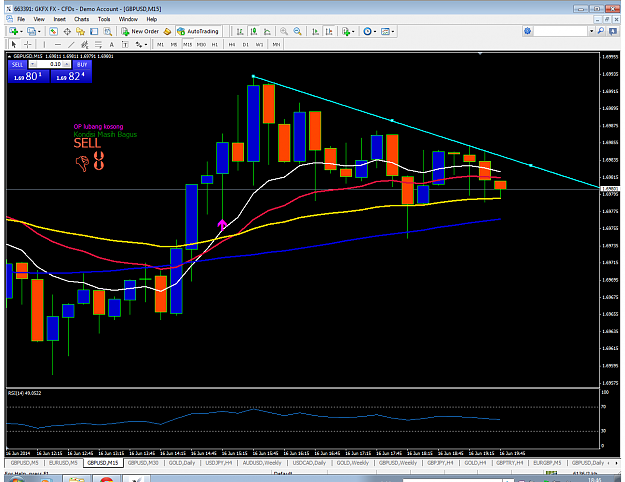The width and height of the screenshot is (625, 482).
Task: Toggle the AutoTrading button
Action: 198,31
